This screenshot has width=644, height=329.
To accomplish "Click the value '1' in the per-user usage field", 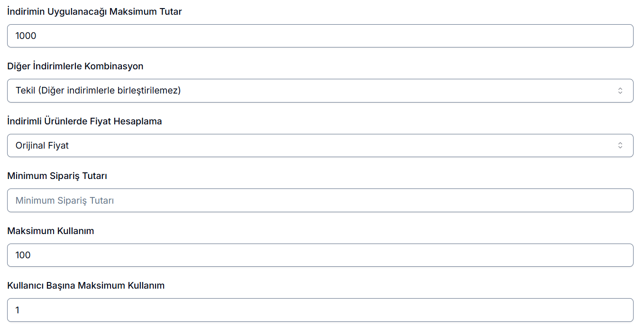I will (18, 310).
